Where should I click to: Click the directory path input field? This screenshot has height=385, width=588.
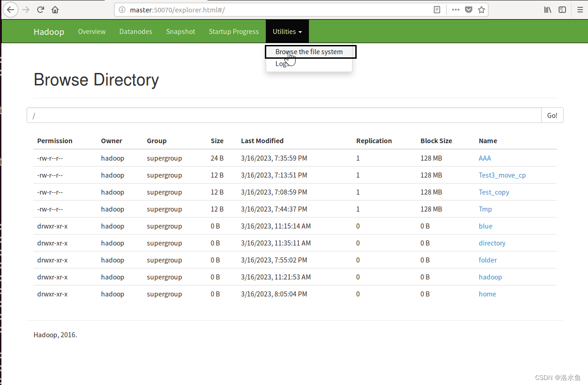coord(284,115)
